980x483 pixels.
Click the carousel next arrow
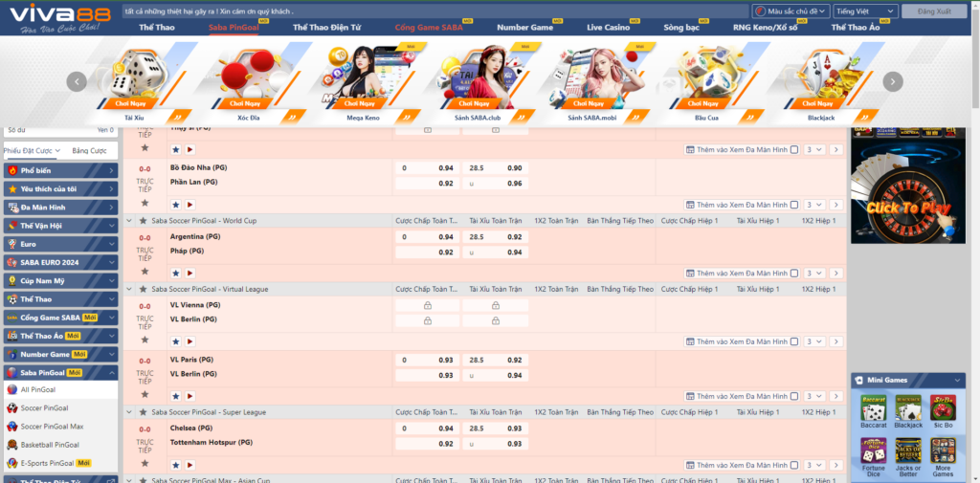pos(893,81)
